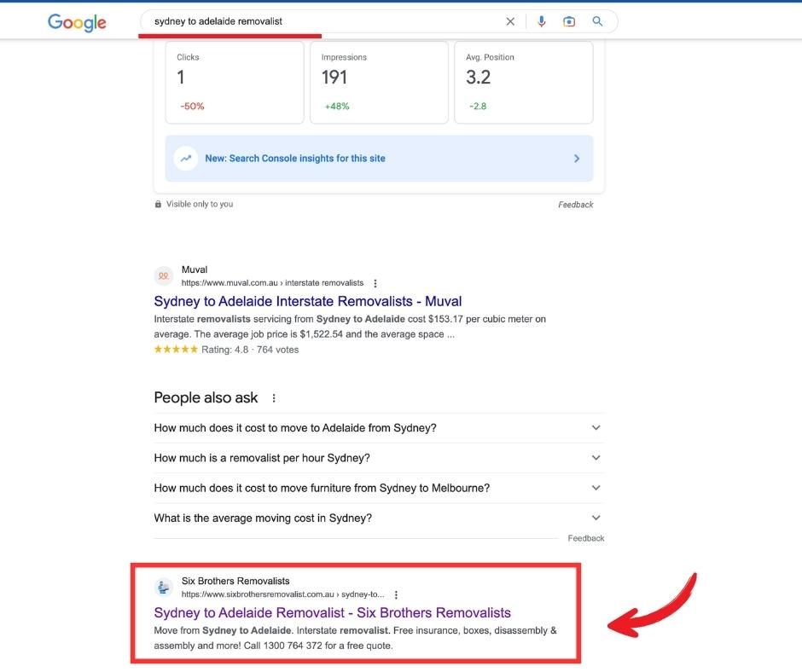Screen dimensions: 802x672
Task: Click the Muval site favicon
Action: (x=164, y=275)
